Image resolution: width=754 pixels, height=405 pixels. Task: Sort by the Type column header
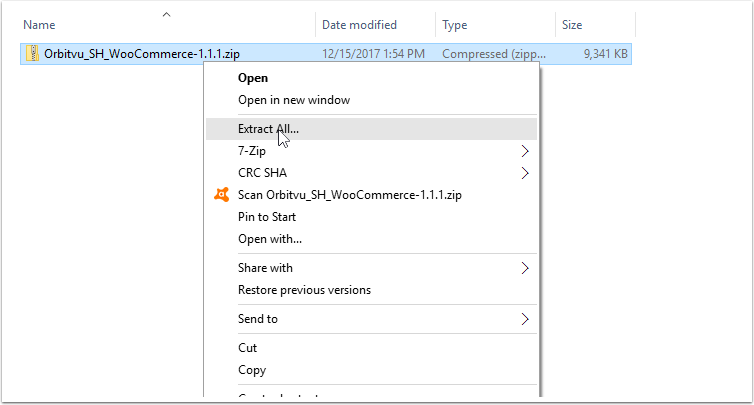454,25
